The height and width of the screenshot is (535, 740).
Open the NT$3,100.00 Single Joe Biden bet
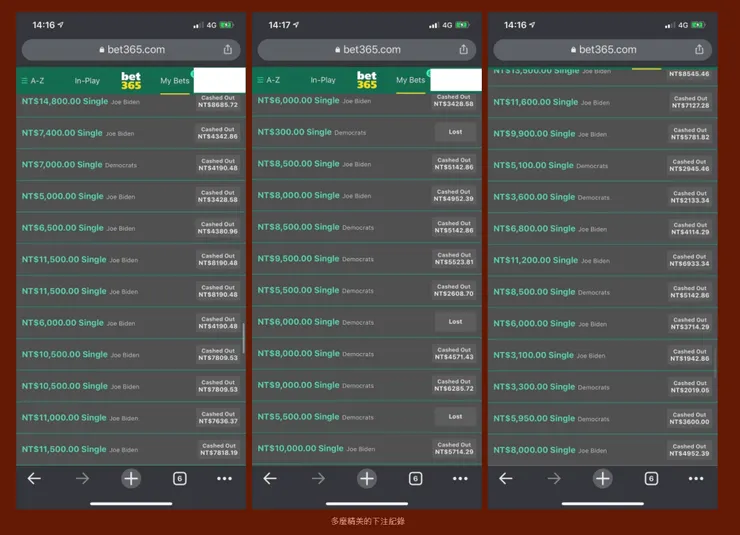pyautogui.click(x=603, y=355)
